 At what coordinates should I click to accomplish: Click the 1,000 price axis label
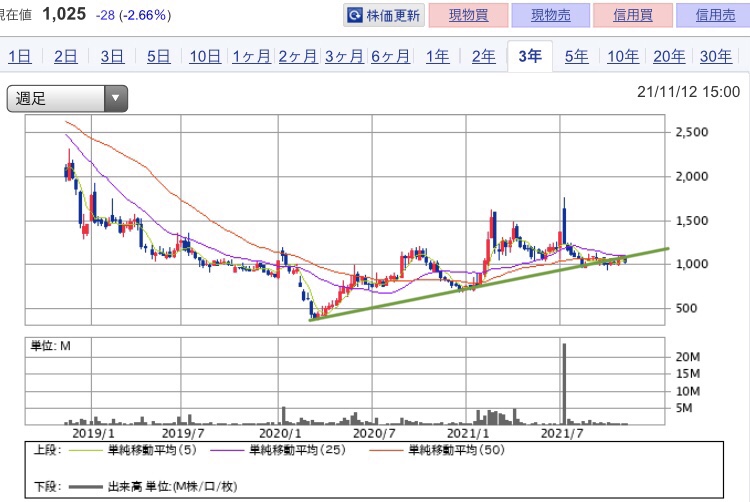692,264
